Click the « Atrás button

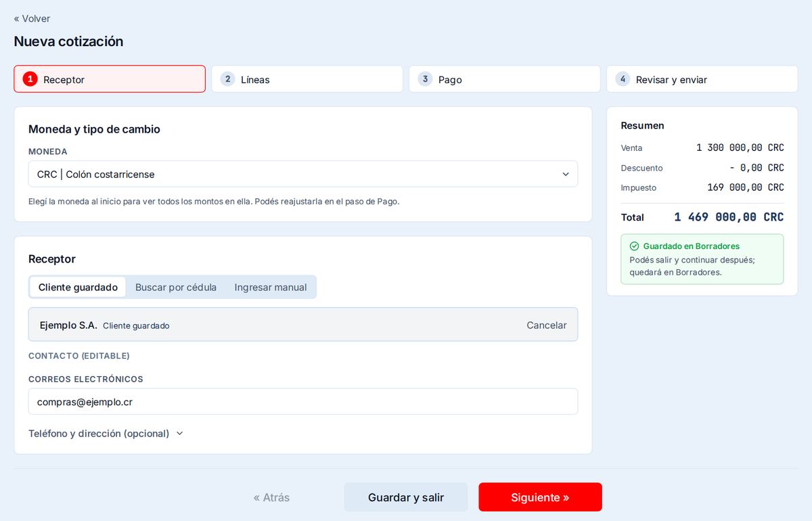click(x=271, y=497)
